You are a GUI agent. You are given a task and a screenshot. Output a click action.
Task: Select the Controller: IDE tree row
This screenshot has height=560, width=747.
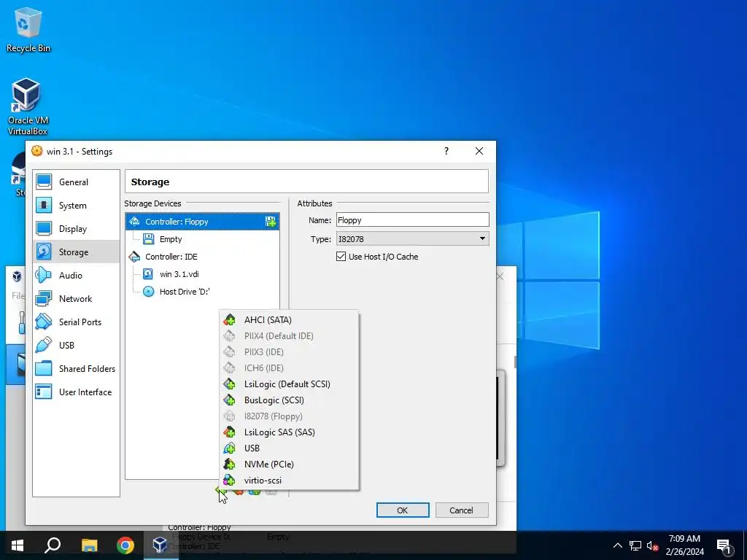tap(202, 257)
